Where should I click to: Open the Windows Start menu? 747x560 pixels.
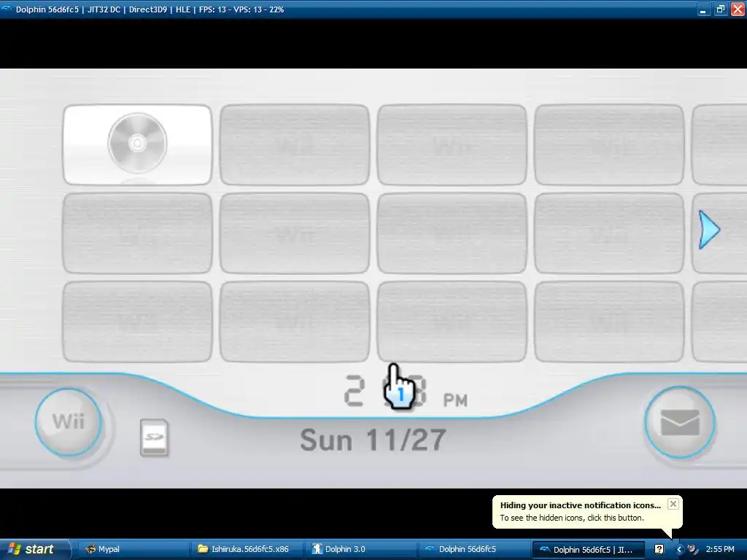34,549
